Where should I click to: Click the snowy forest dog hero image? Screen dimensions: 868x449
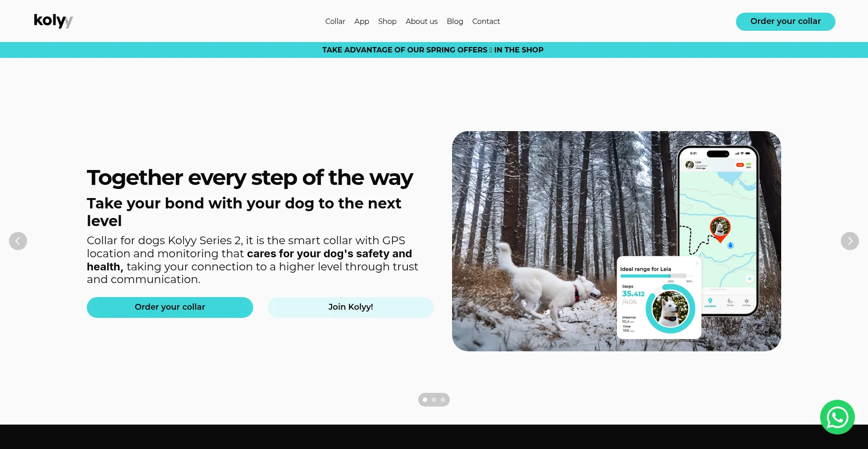point(617,241)
